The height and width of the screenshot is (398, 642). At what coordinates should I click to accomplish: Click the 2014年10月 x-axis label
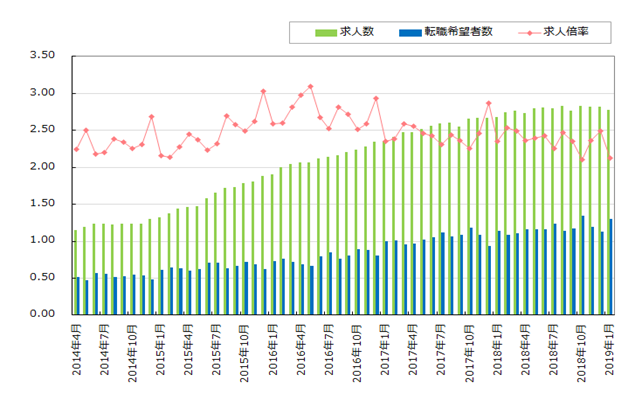(132, 353)
